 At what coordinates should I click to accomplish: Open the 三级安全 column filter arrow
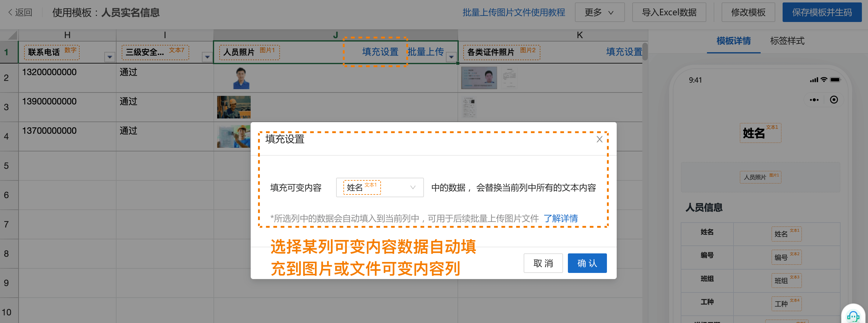pyautogui.click(x=207, y=57)
